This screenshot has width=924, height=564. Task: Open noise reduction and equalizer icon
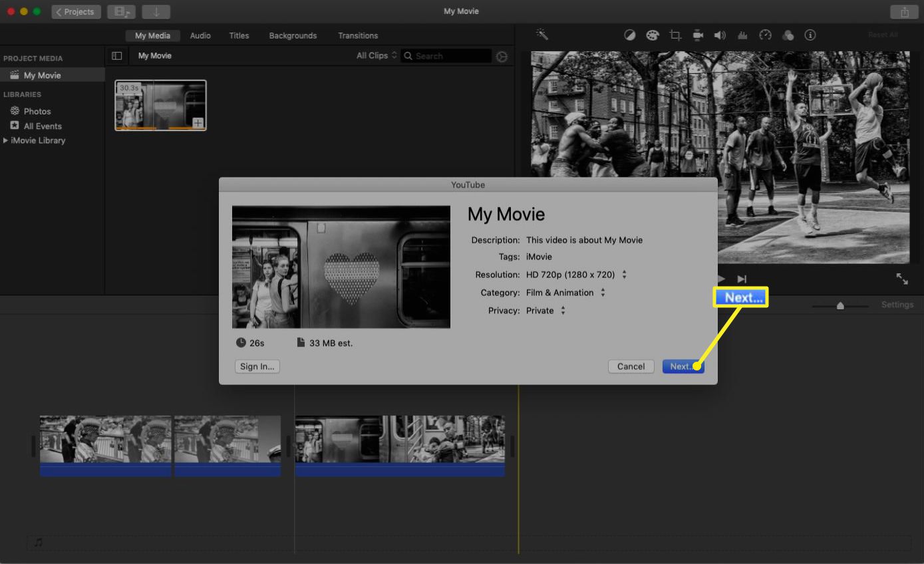(x=742, y=35)
